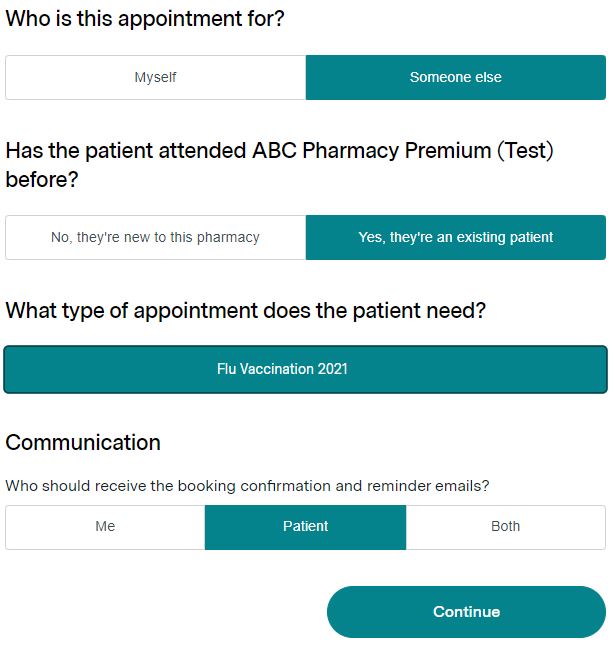The width and height of the screenshot is (614, 647).
Task: Set email recipient to Patient
Action: pos(305,527)
